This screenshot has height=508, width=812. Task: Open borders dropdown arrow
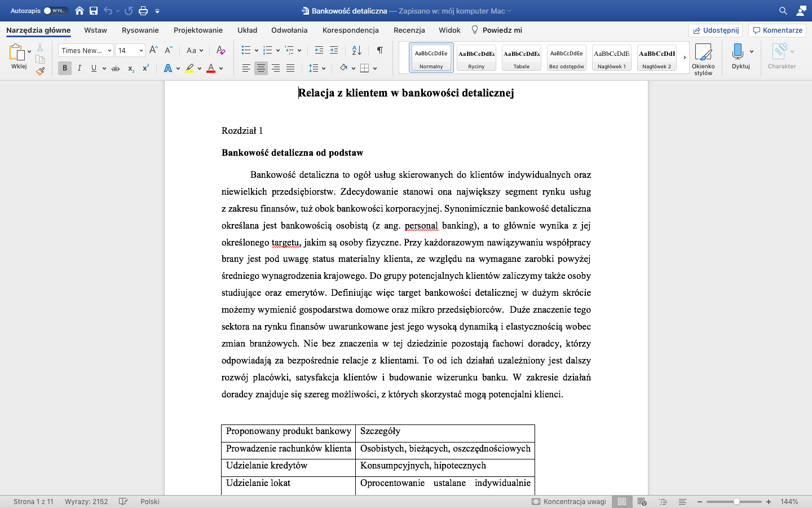pos(375,68)
